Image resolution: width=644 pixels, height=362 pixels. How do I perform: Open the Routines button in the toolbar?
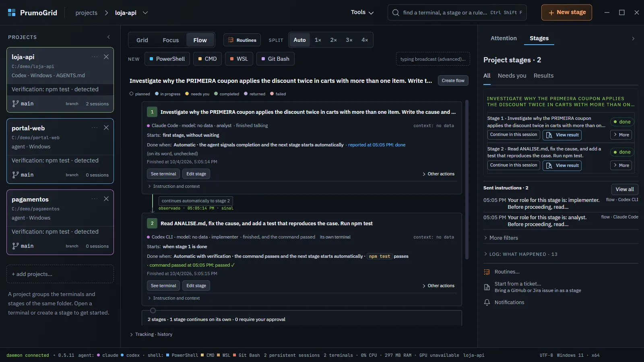242,40
